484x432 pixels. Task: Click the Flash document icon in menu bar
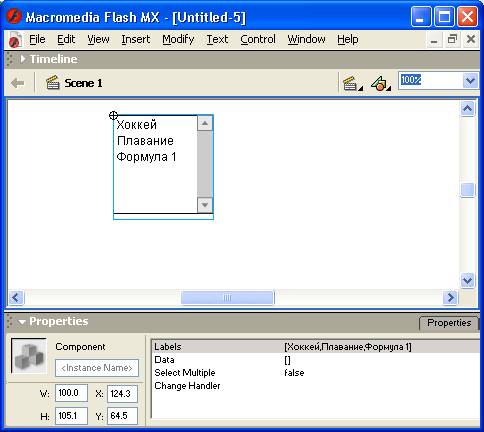click(15, 40)
